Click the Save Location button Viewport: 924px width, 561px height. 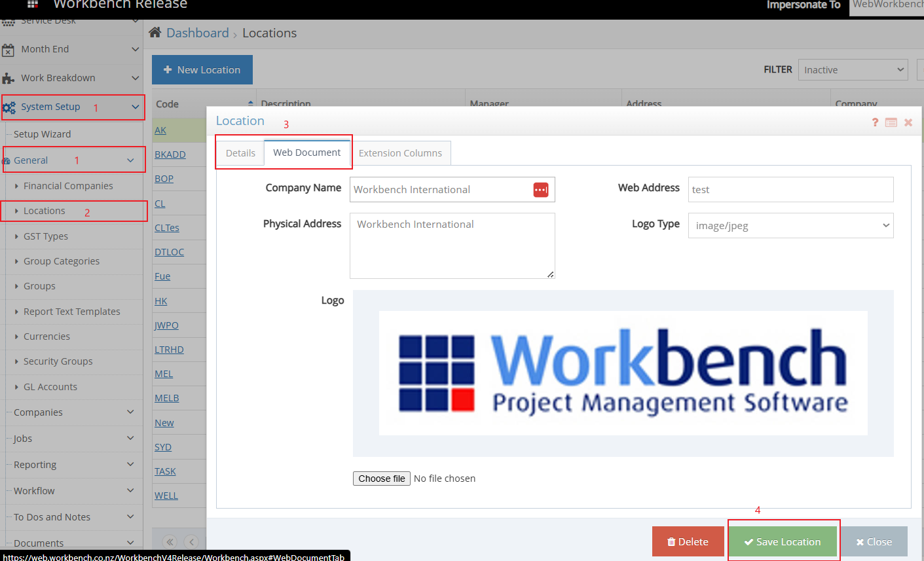tap(783, 542)
